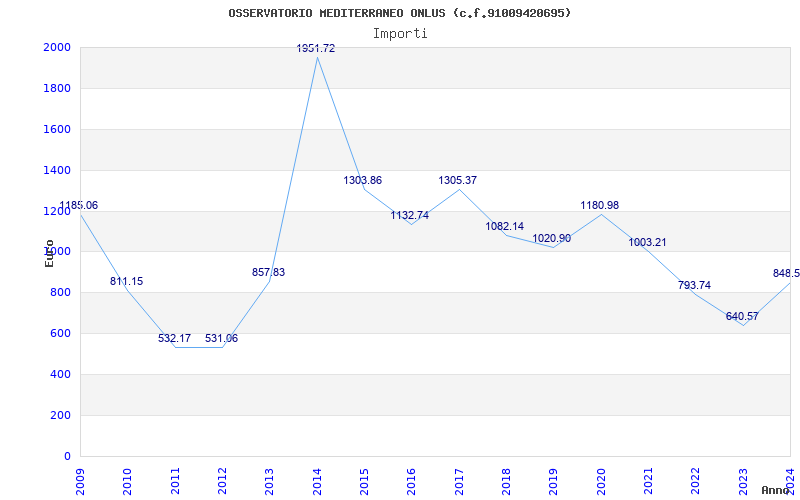Image resolution: width=800 pixels, height=500 pixels.
Task: Click the 2016 year tick label
Action: (x=412, y=482)
